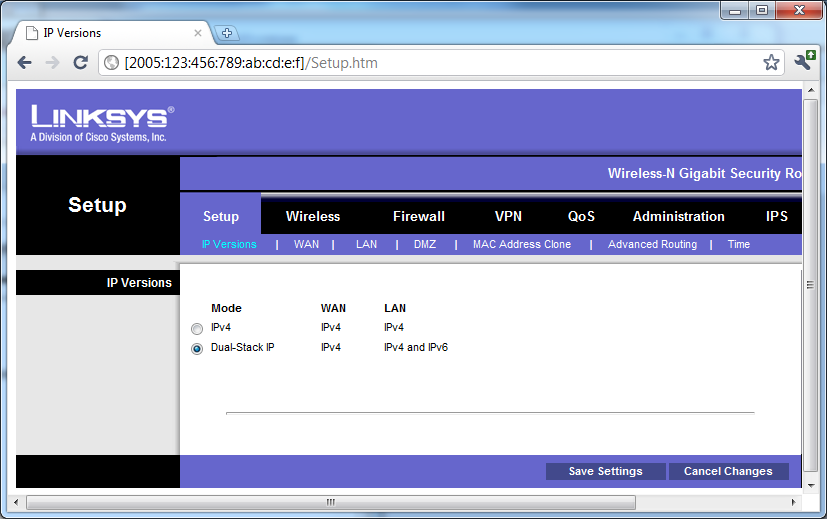Go to the VPN tab
This screenshot has height=519, width=827.
(x=508, y=216)
